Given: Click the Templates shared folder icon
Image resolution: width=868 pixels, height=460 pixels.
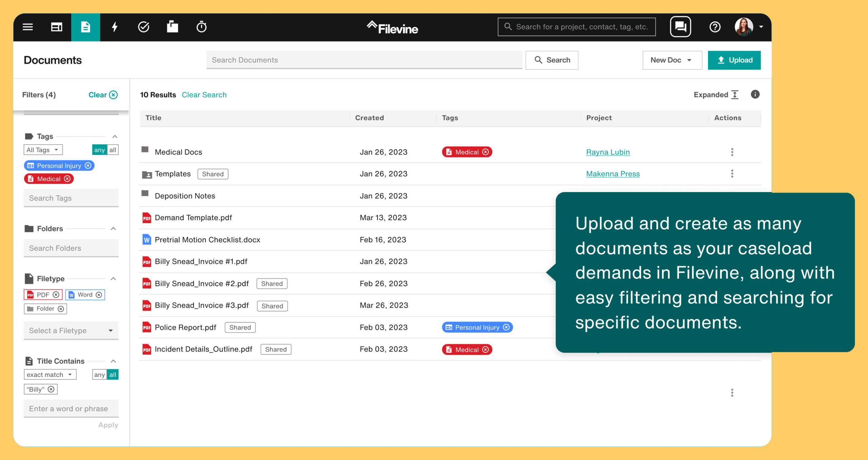Looking at the screenshot, I should [x=147, y=174].
